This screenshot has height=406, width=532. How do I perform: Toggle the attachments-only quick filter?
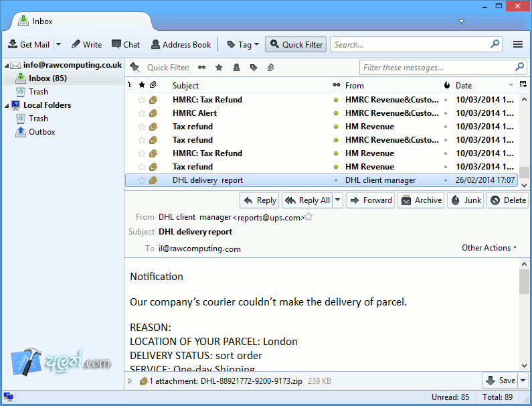pos(270,67)
